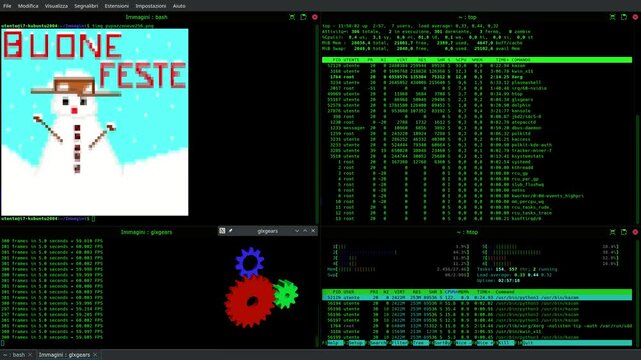
Task: Click the plasmashell process row in top
Action: point(477,83)
